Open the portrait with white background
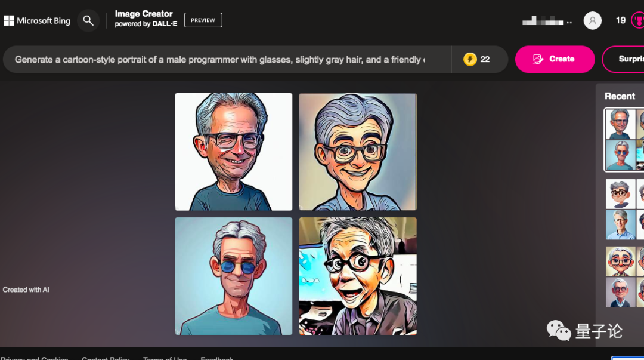Image resolution: width=644 pixels, height=360 pixels. click(x=234, y=152)
